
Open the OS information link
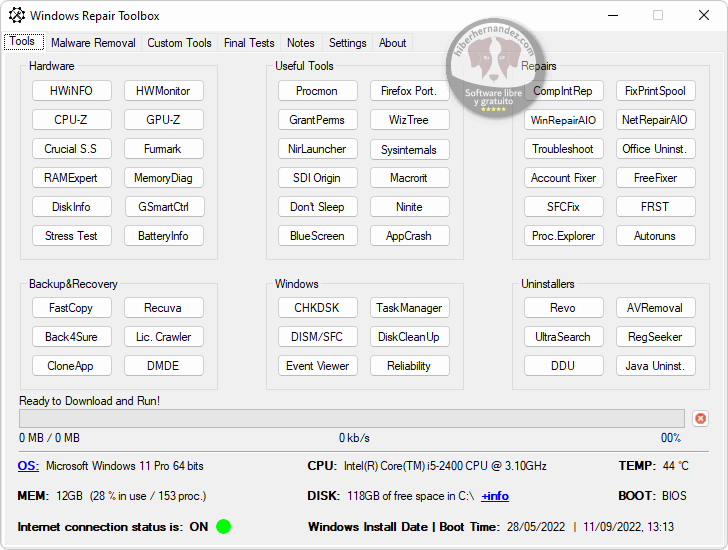click(28, 466)
